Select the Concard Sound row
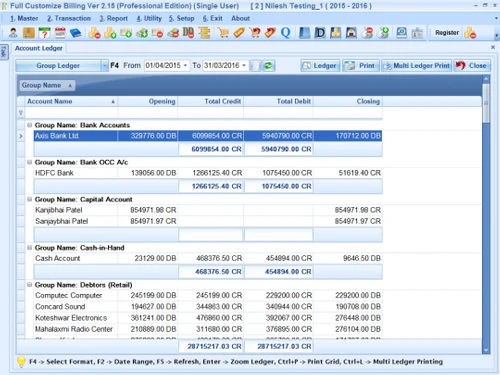The image size is (500, 375). point(208,306)
